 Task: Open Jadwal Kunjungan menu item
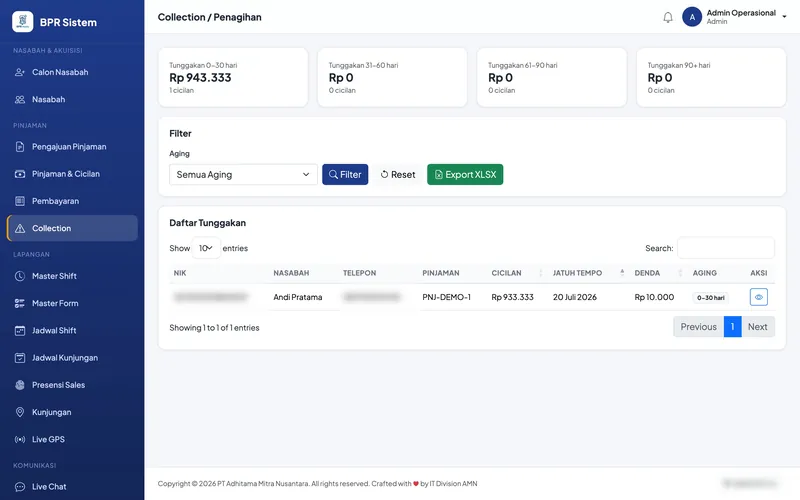pos(72,358)
